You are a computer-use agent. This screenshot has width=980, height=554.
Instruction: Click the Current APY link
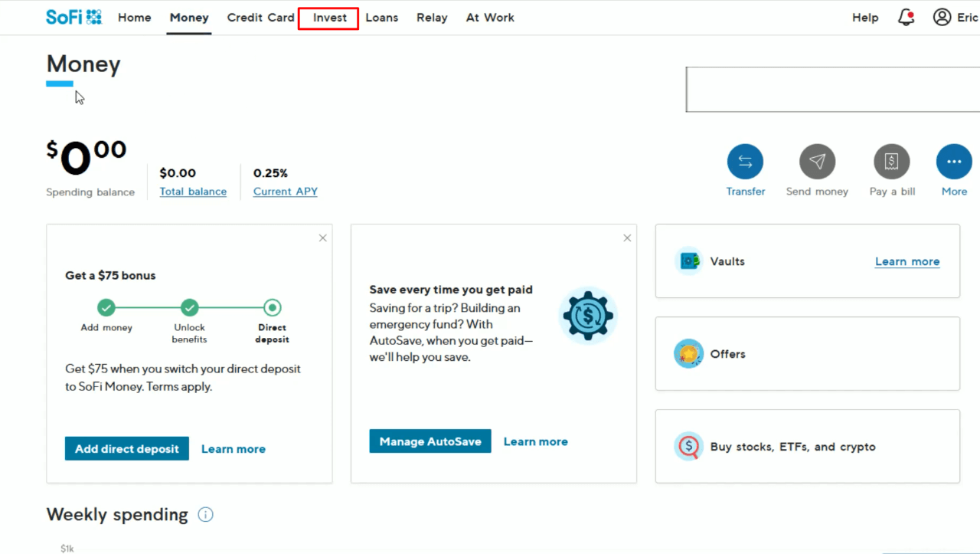coord(286,192)
